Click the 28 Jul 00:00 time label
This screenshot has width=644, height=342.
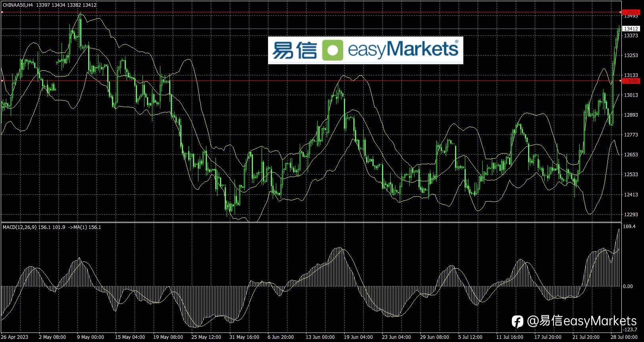pos(624,337)
